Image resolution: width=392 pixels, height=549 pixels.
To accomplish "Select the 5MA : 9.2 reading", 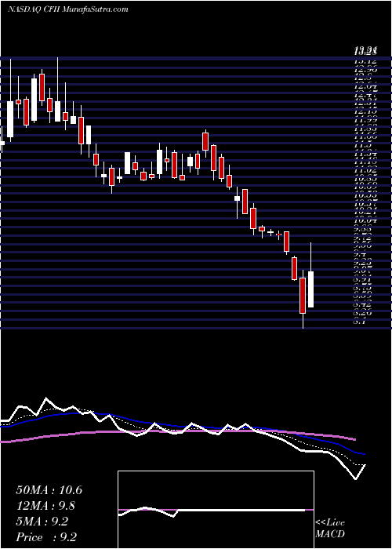I will [42, 522].
